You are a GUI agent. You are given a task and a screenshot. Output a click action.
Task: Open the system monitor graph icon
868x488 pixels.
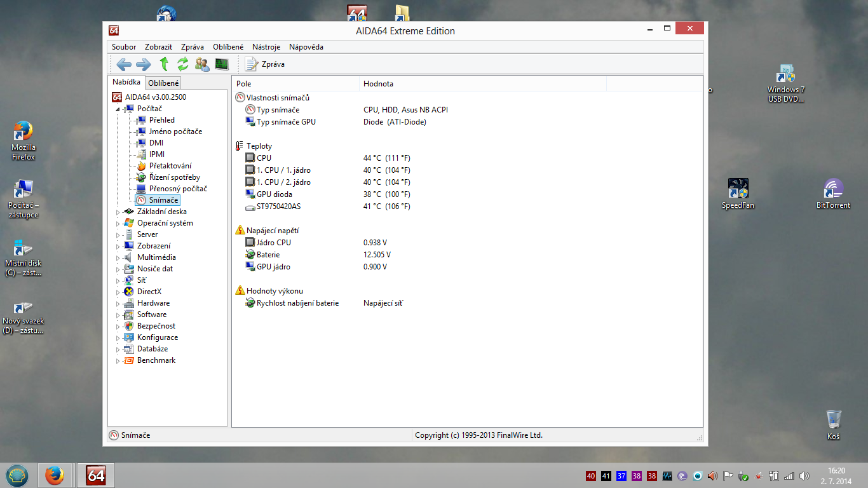click(x=221, y=64)
